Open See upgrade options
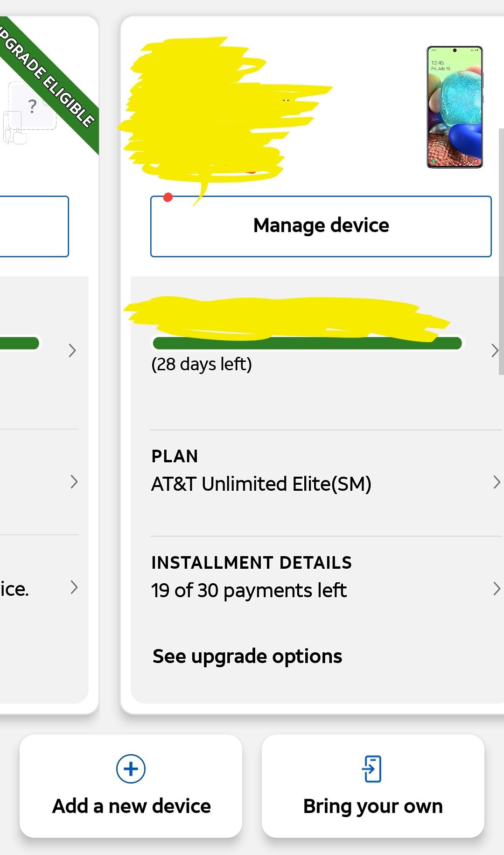Viewport: 504px width, 855px height. click(247, 656)
